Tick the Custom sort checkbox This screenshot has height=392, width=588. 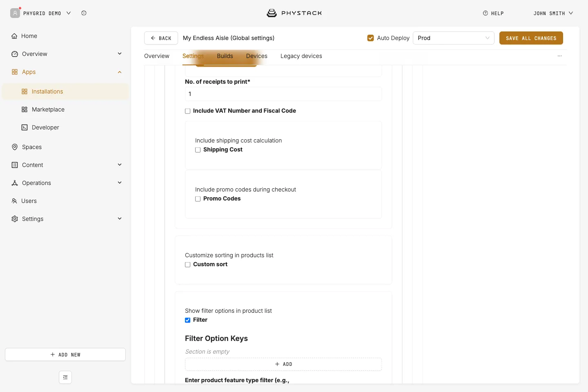pyautogui.click(x=187, y=265)
